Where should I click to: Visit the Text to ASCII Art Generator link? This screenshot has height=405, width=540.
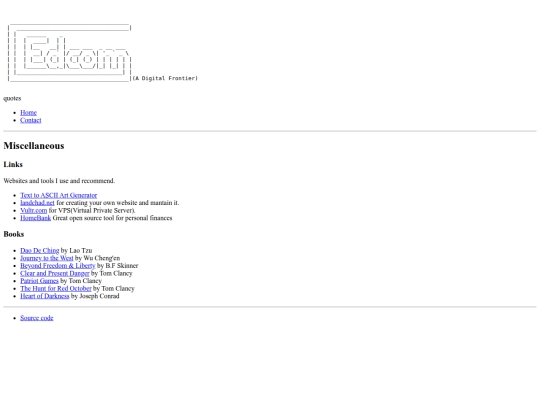tap(59, 195)
